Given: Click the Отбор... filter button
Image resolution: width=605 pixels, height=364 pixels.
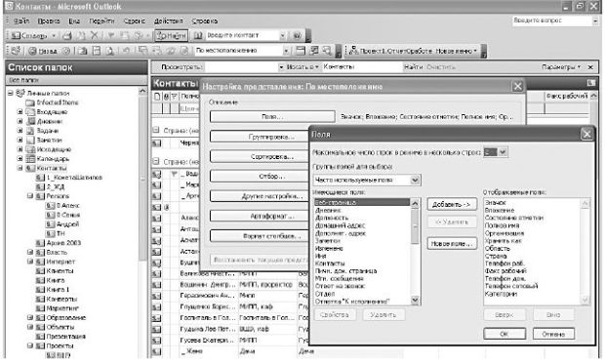Looking at the screenshot, I should coord(259,177).
